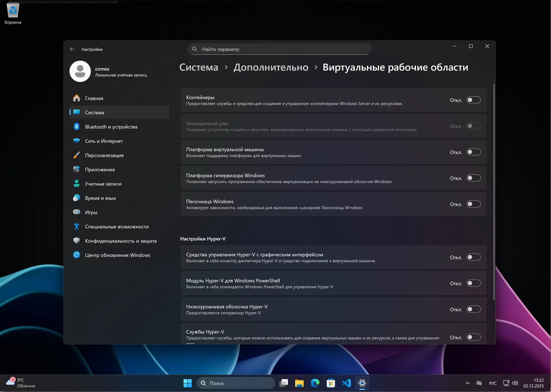Open the taskbar clock and date
This screenshot has height=392, width=551.
coord(533,383)
